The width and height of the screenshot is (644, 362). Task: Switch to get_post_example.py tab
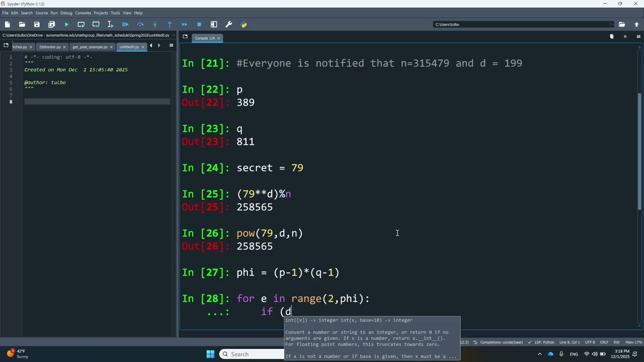(90, 47)
